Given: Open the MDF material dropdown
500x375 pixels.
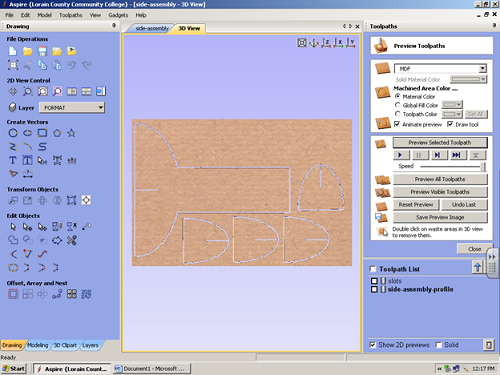Looking at the screenshot, I should coord(440,68).
